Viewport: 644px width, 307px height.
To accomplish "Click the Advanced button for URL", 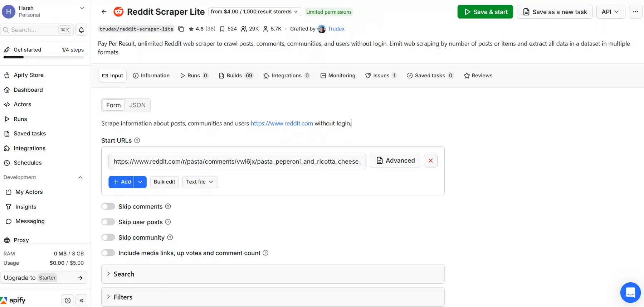I will [x=395, y=161].
